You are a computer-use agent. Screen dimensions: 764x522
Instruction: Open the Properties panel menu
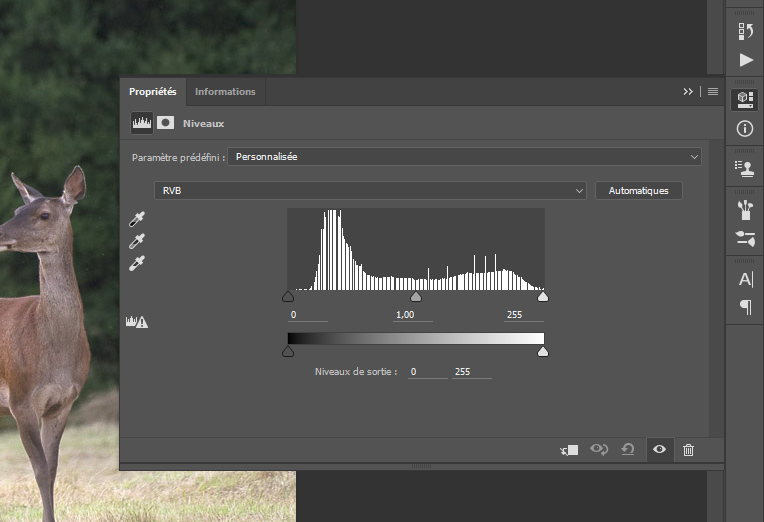(x=713, y=92)
